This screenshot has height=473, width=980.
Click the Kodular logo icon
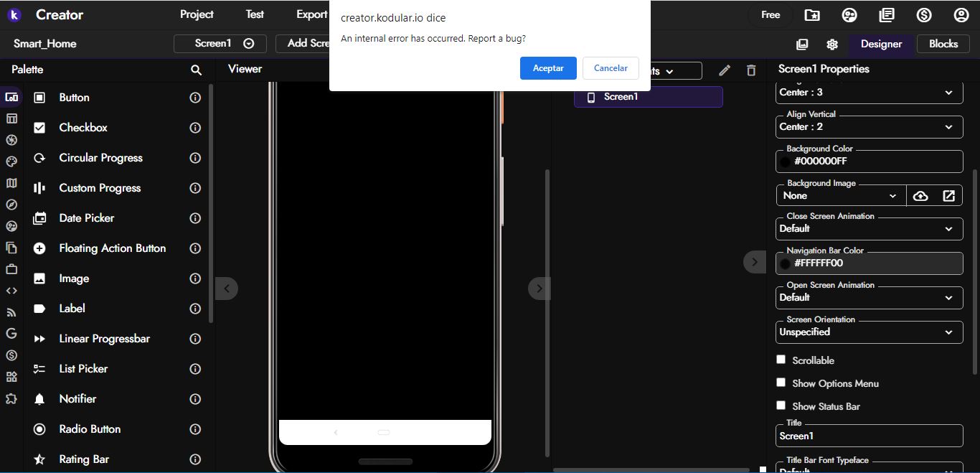14,15
